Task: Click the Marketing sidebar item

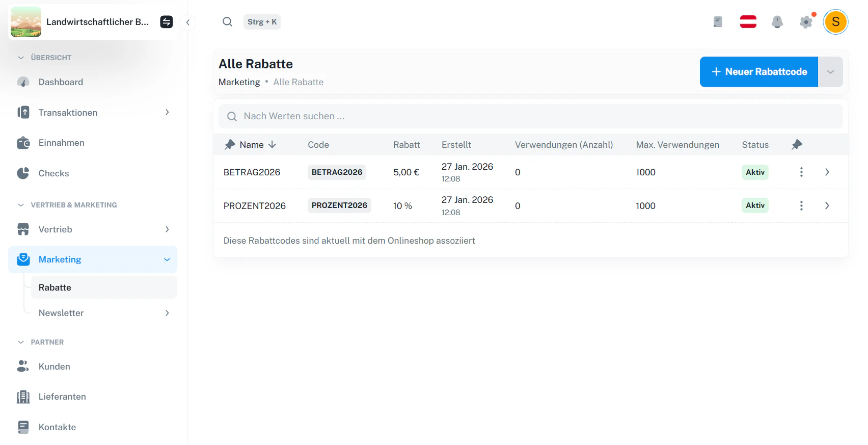Action: click(93, 259)
